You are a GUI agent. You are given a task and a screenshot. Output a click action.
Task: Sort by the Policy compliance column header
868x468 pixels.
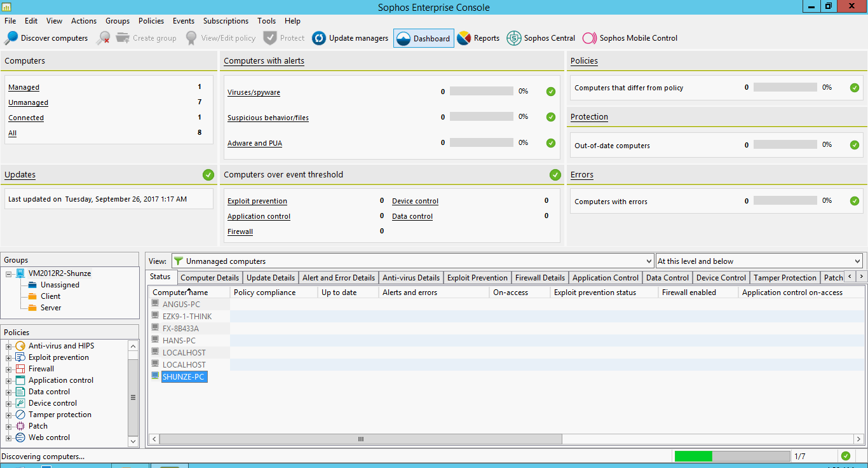(273, 292)
